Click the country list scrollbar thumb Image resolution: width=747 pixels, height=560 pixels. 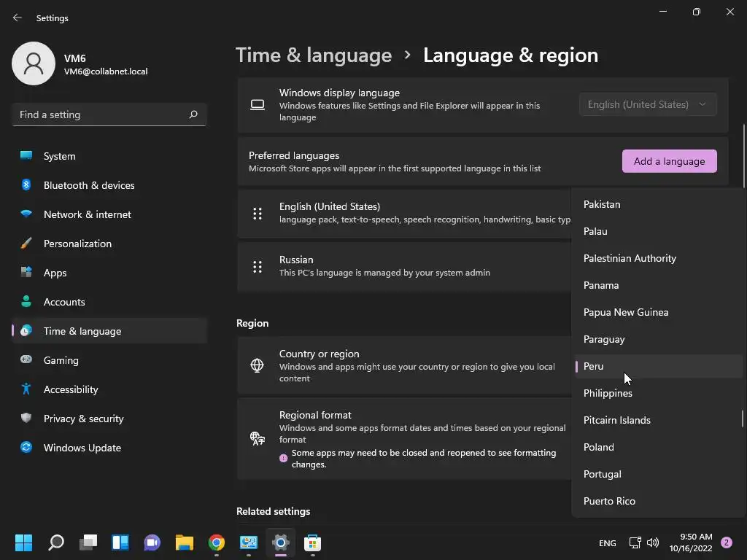tap(742, 419)
